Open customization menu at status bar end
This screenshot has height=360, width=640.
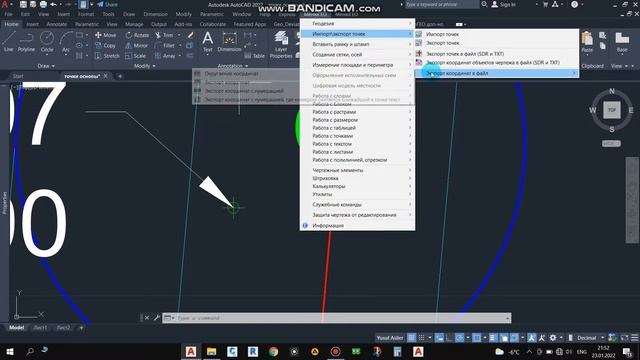coord(635,338)
